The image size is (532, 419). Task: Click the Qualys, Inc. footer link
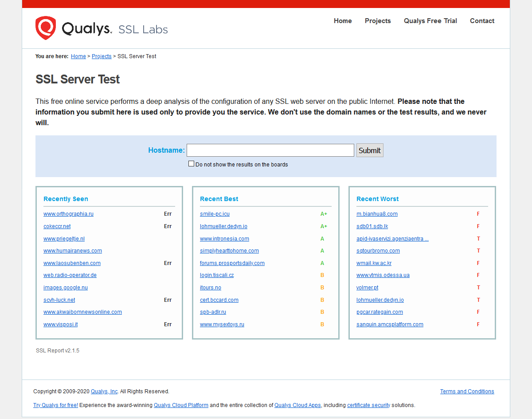105,391
